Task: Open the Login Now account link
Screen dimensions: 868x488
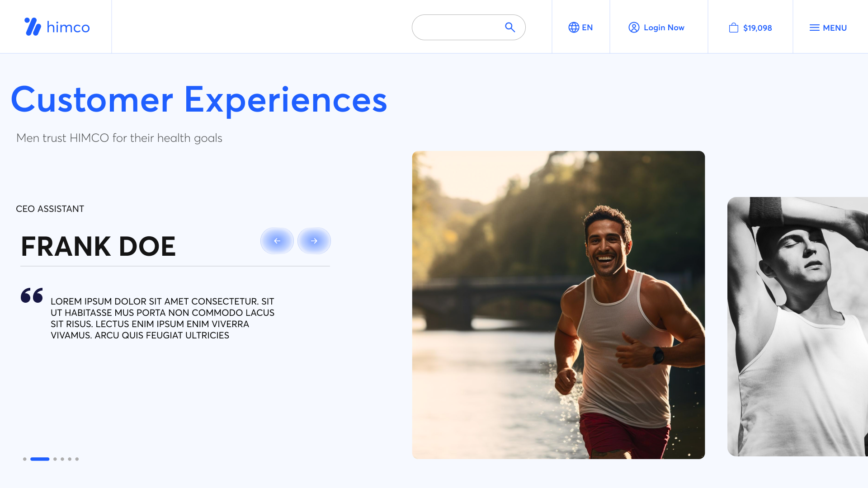Action: [x=656, y=28]
